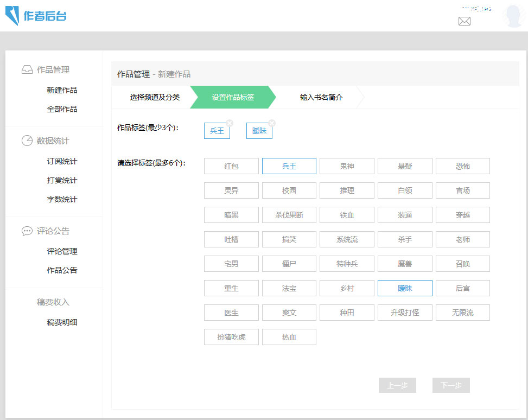Open 稿费明细 in the sidebar
The width and height of the screenshot is (528, 420).
point(62,322)
